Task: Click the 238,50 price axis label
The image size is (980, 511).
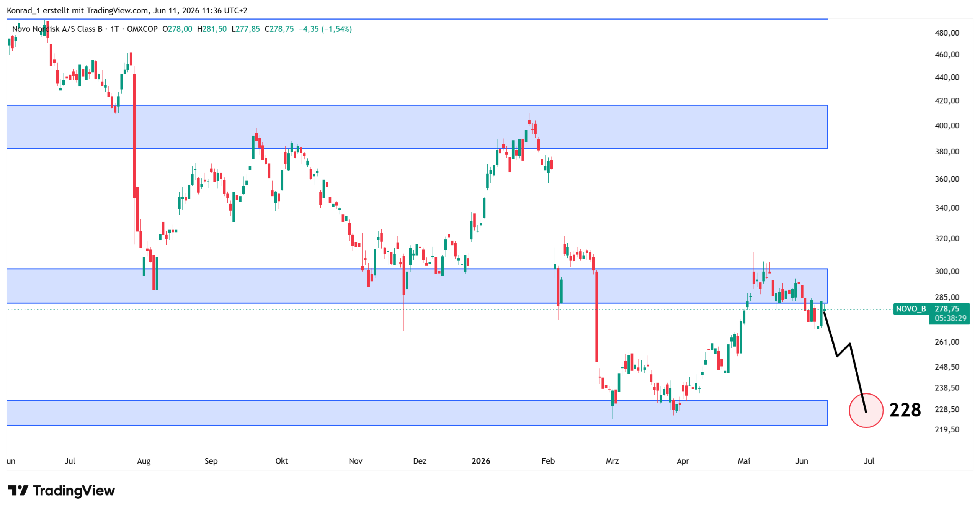Action: [947, 388]
